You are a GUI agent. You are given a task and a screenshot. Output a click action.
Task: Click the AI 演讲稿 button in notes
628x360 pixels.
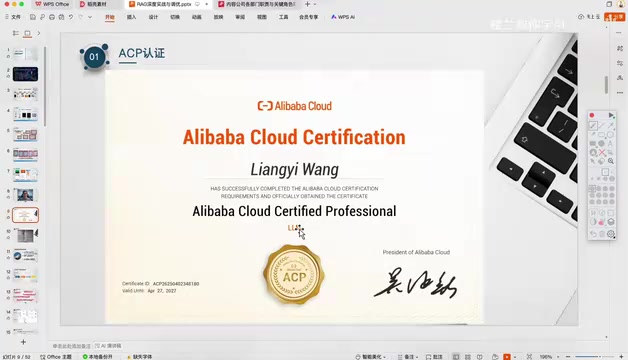(x=108, y=346)
